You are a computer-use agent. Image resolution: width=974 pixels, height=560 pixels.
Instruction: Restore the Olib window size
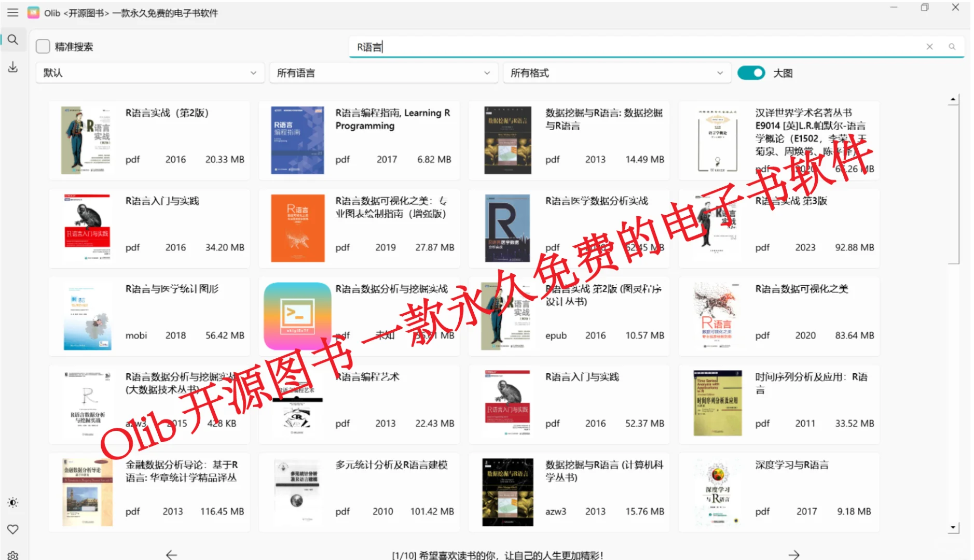pos(924,7)
